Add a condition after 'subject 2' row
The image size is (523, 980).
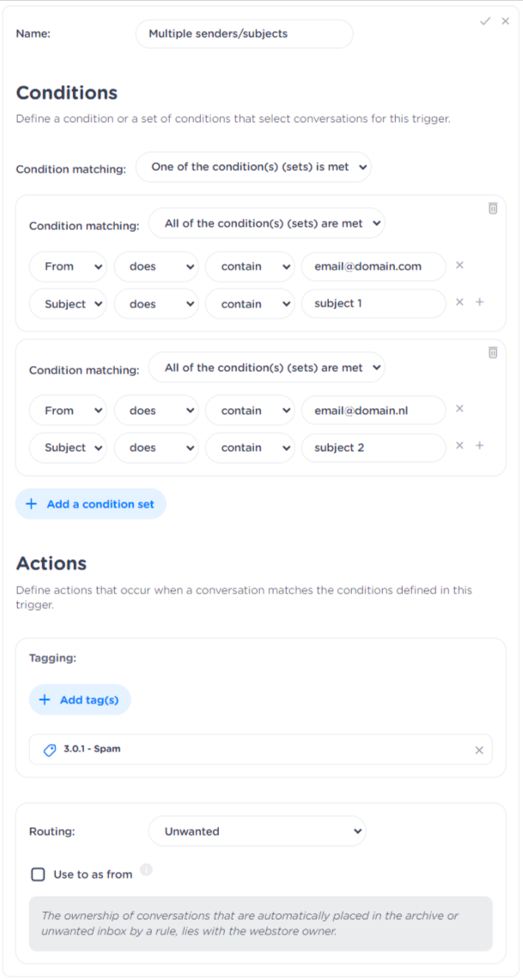(480, 446)
